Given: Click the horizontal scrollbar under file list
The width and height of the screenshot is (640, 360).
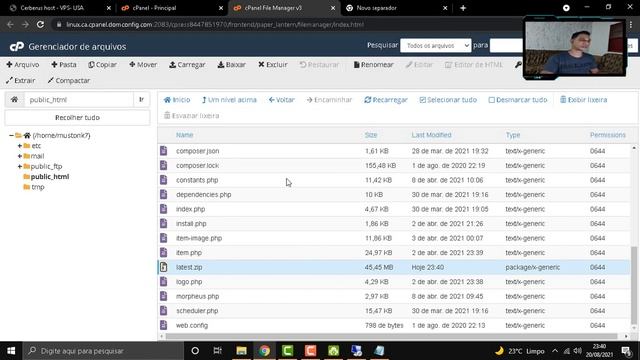Looking at the screenshot, I should tap(391, 336).
